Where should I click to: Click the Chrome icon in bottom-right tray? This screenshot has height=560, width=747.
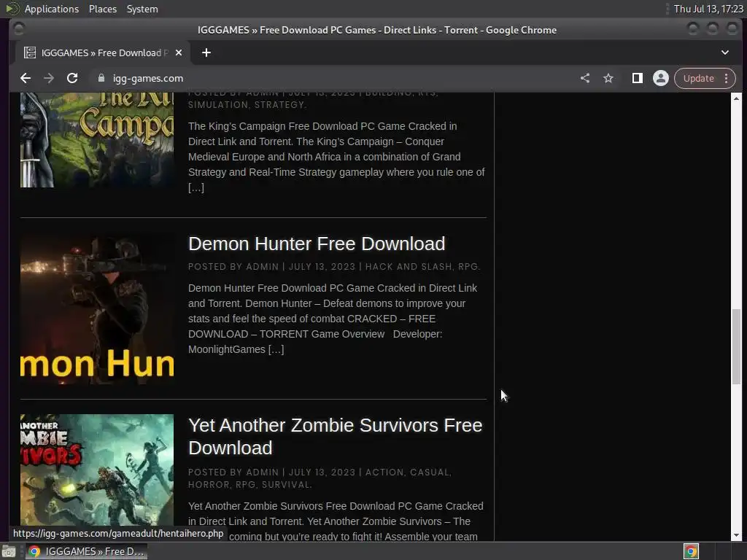click(691, 551)
